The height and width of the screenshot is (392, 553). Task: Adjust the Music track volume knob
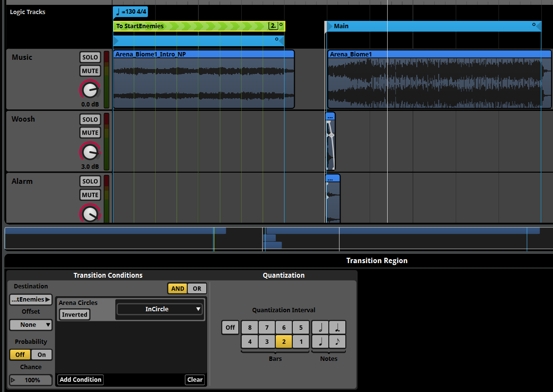[x=90, y=89]
